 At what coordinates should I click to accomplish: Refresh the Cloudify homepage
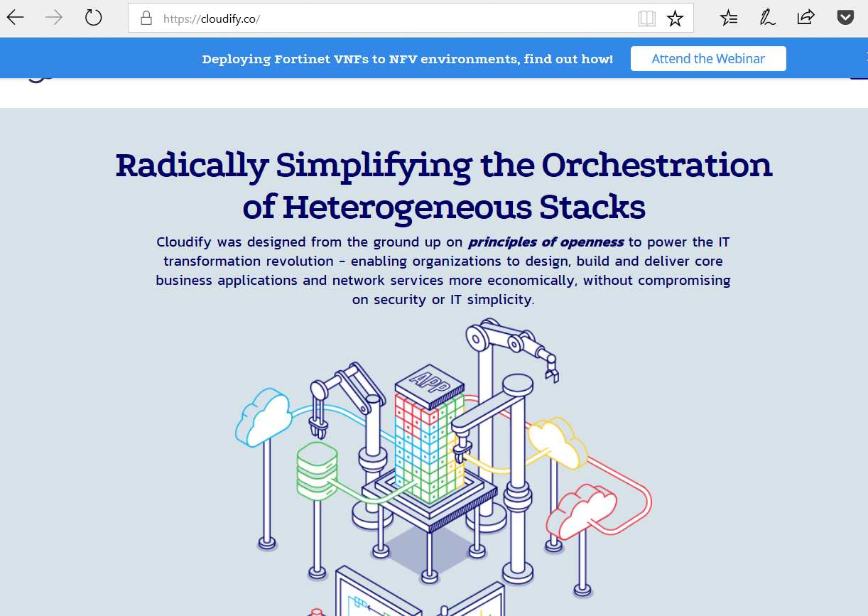tap(93, 17)
